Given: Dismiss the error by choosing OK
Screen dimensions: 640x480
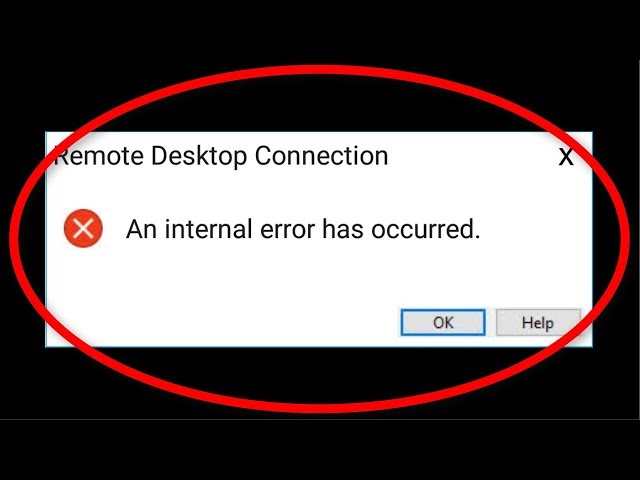Looking at the screenshot, I should pos(443,322).
